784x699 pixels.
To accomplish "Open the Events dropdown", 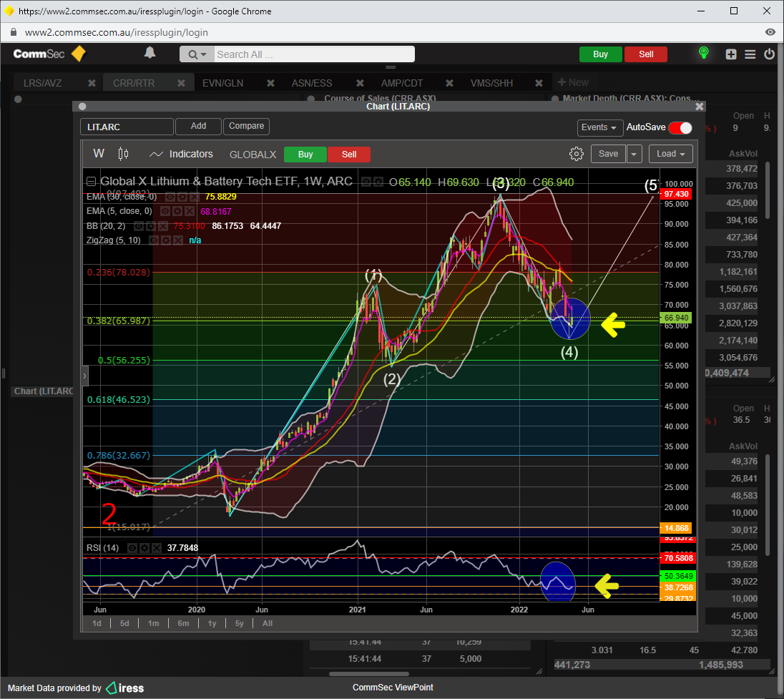I will click(x=599, y=127).
